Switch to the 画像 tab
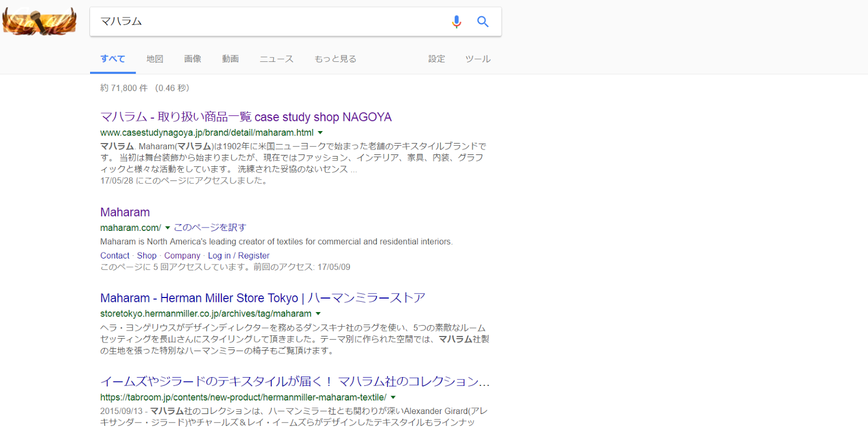Screen dimensions: 868x427 click(x=193, y=59)
